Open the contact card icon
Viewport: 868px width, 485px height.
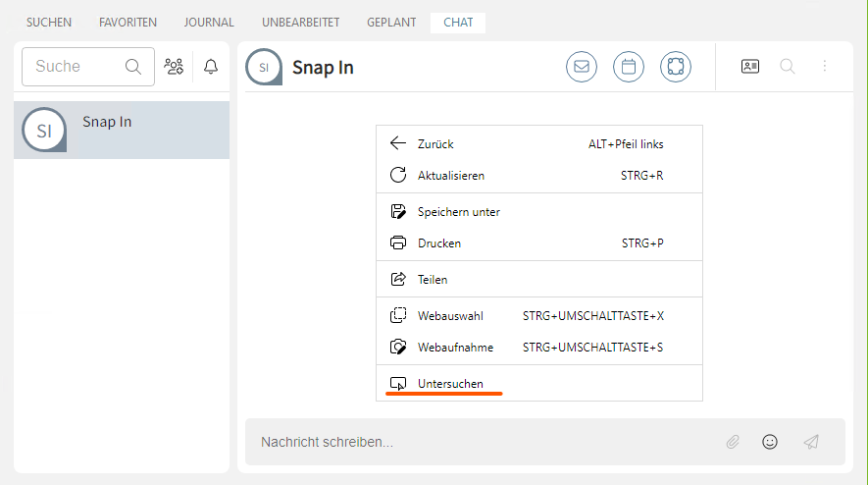(750, 67)
